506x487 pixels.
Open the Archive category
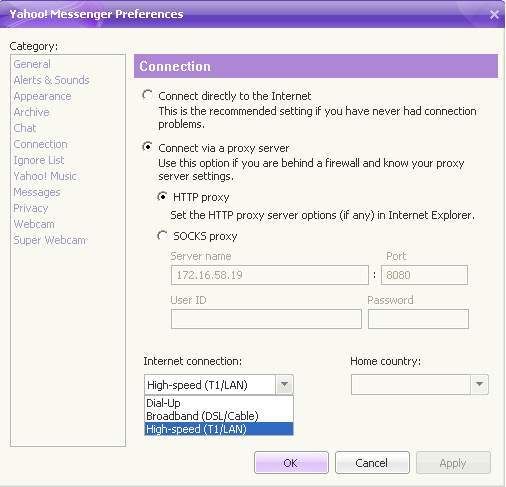point(31,112)
